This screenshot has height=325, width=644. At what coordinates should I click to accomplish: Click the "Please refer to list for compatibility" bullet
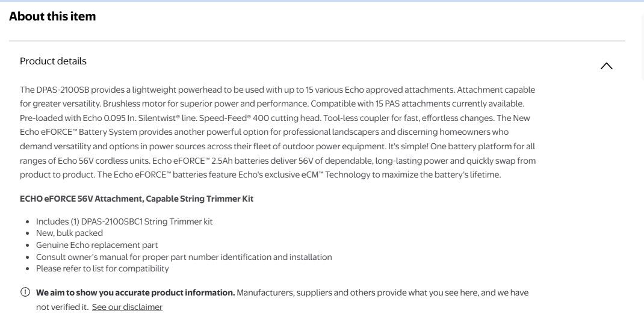[x=102, y=268]
